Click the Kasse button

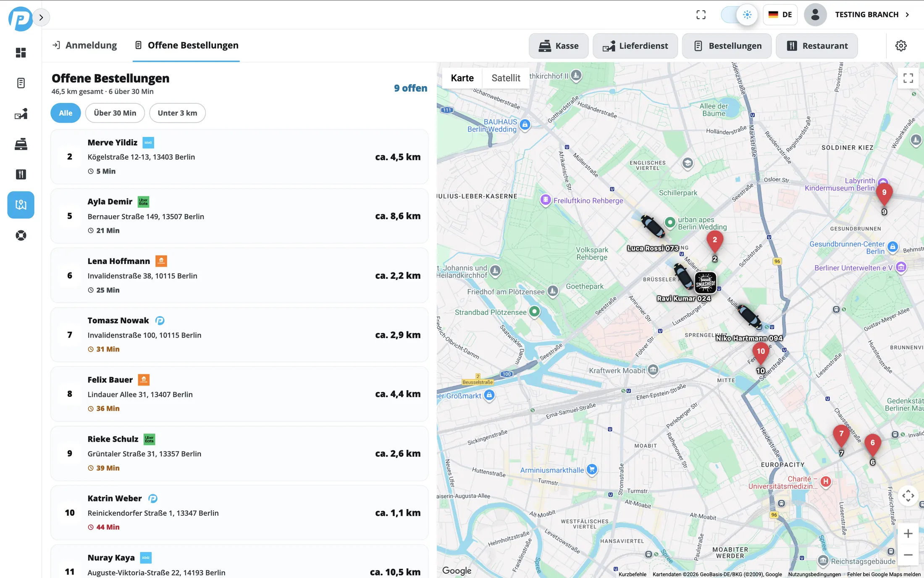click(x=559, y=46)
